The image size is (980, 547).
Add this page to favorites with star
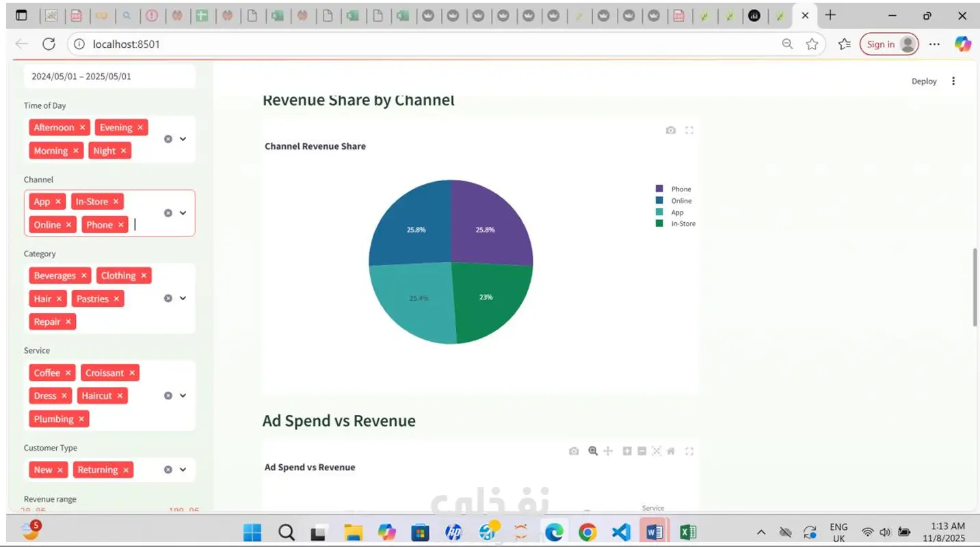[812, 44]
